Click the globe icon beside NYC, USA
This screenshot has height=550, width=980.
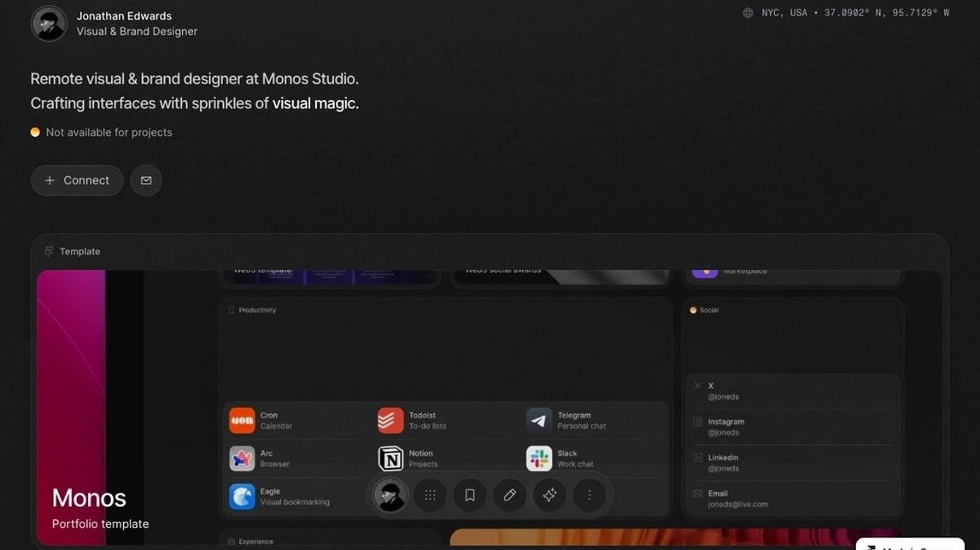[748, 13]
